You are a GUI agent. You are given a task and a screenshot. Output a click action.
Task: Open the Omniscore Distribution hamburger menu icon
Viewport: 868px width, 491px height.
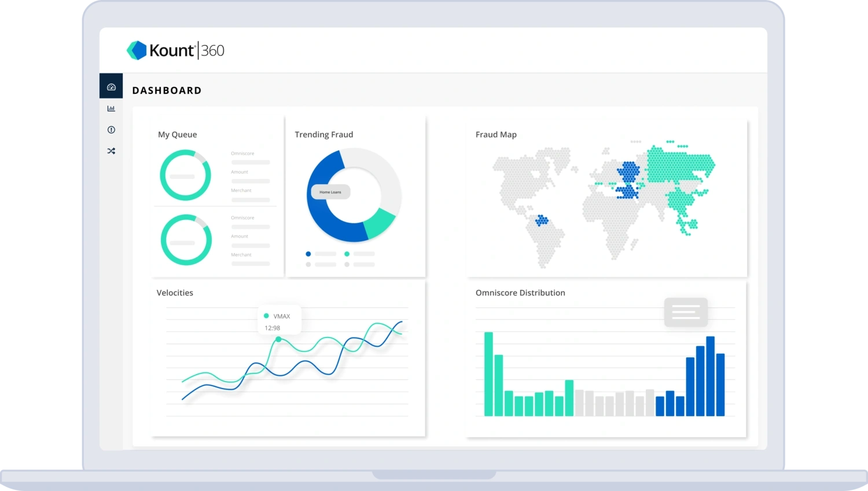(686, 312)
